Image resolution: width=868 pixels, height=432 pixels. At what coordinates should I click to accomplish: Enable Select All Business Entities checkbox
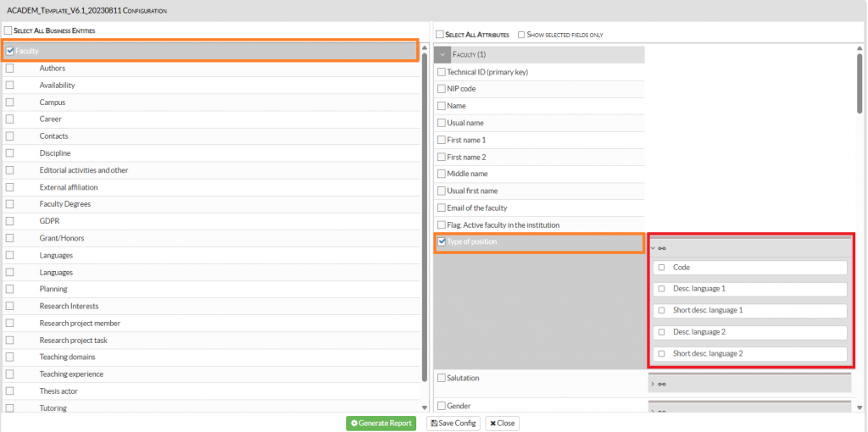pyautogui.click(x=8, y=30)
